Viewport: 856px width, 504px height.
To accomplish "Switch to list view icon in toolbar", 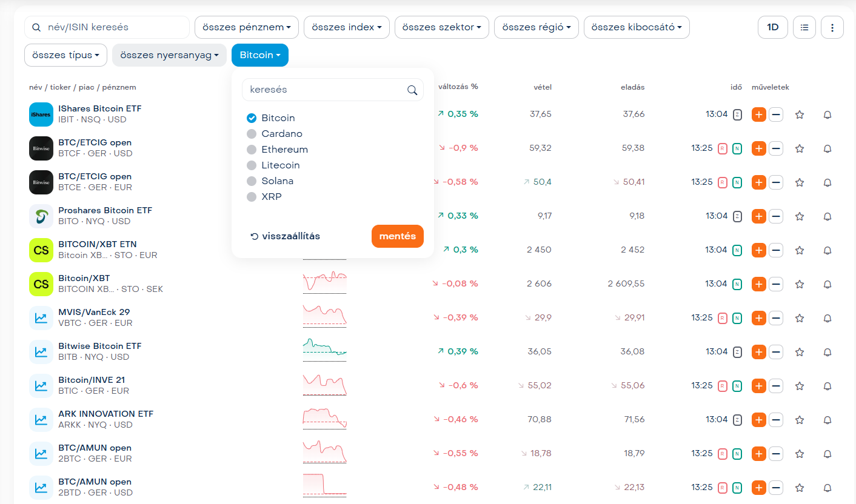I will tap(804, 27).
